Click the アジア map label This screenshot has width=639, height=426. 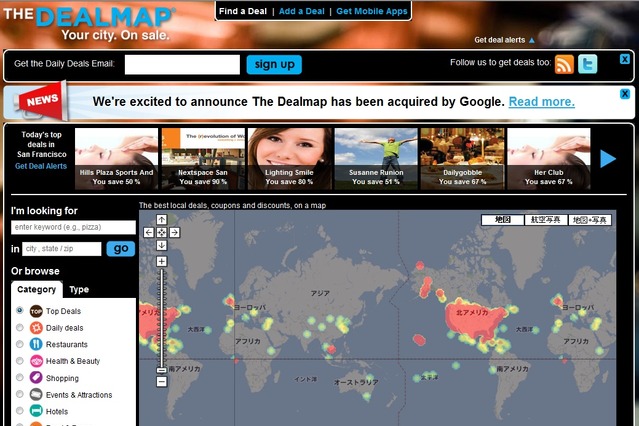click(320, 293)
